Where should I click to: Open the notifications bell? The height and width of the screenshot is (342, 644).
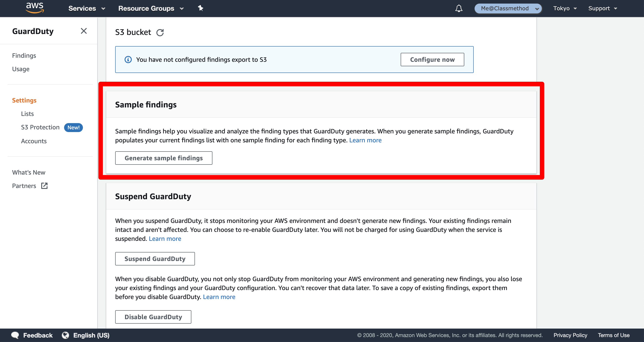click(x=459, y=9)
